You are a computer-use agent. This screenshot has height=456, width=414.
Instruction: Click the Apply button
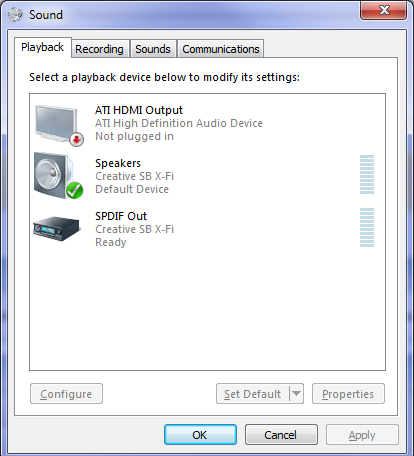(x=362, y=435)
